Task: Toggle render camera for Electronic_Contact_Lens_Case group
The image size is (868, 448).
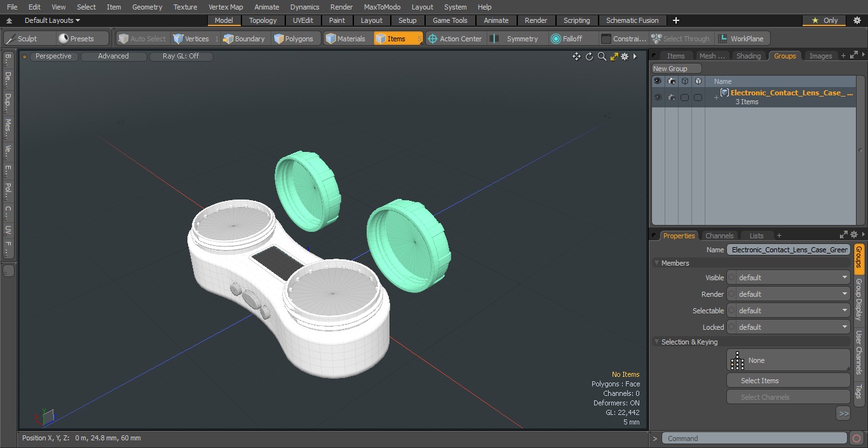Action: (x=672, y=98)
